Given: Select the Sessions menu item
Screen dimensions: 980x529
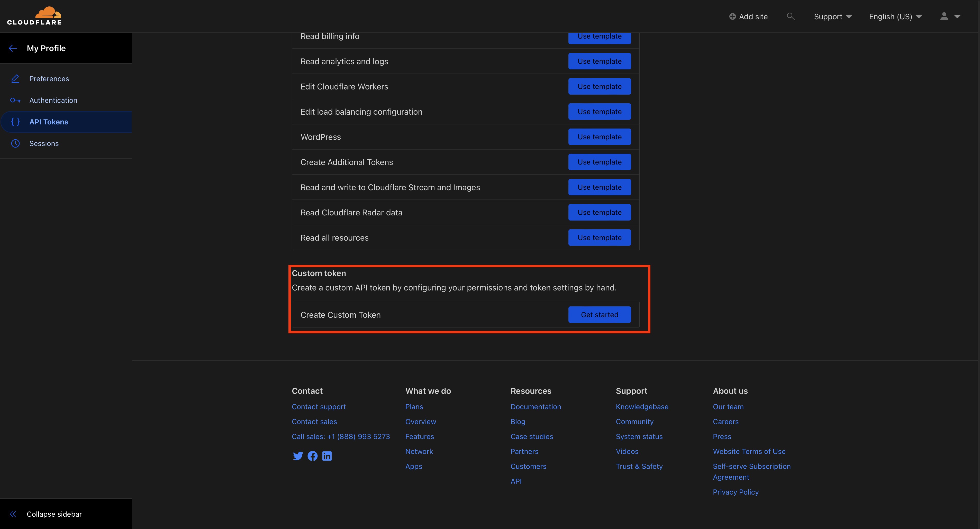Looking at the screenshot, I should pyautogui.click(x=44, y=143).
